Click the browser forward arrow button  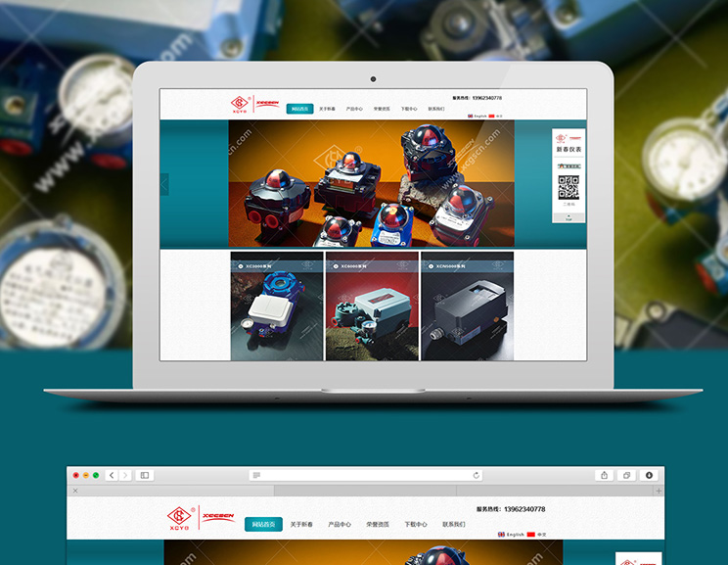[x=123, y=475]
